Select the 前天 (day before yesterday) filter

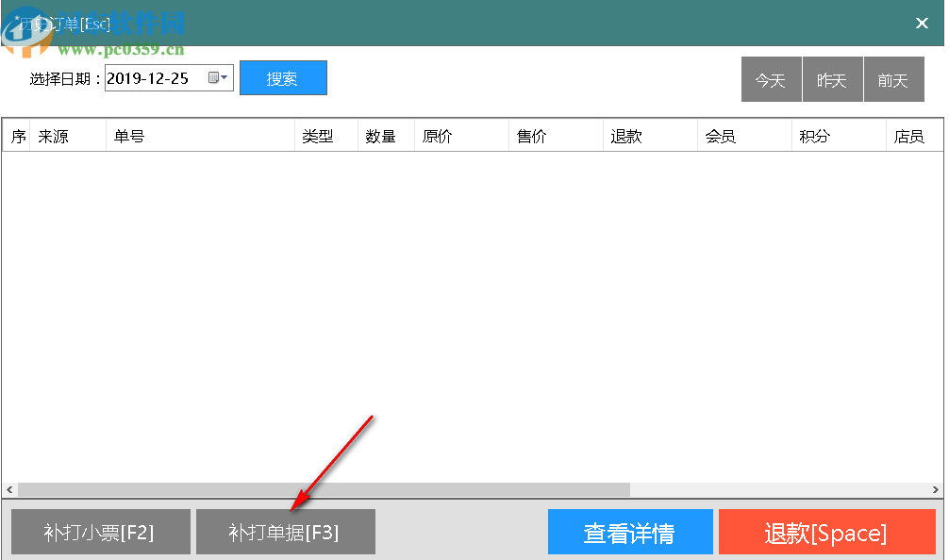point(893,79)
